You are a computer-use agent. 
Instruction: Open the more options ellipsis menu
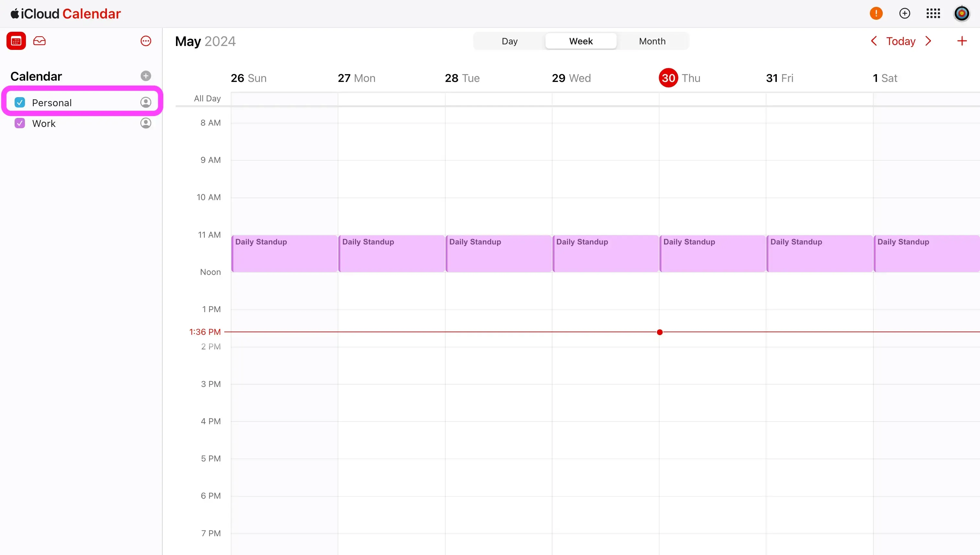tap(145, 41)
